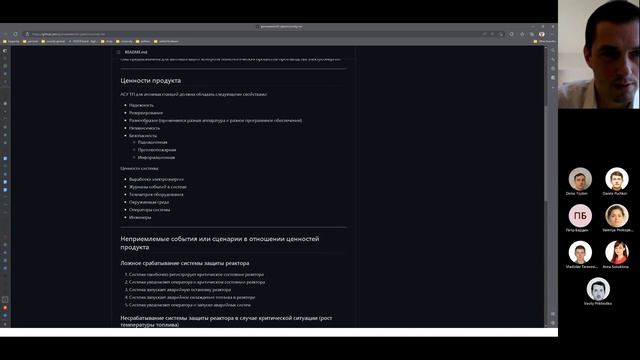The width and height of the screenshot is (640, 360).
Task: Open search icon in browser right sidebar
Action: coord(553,51)
